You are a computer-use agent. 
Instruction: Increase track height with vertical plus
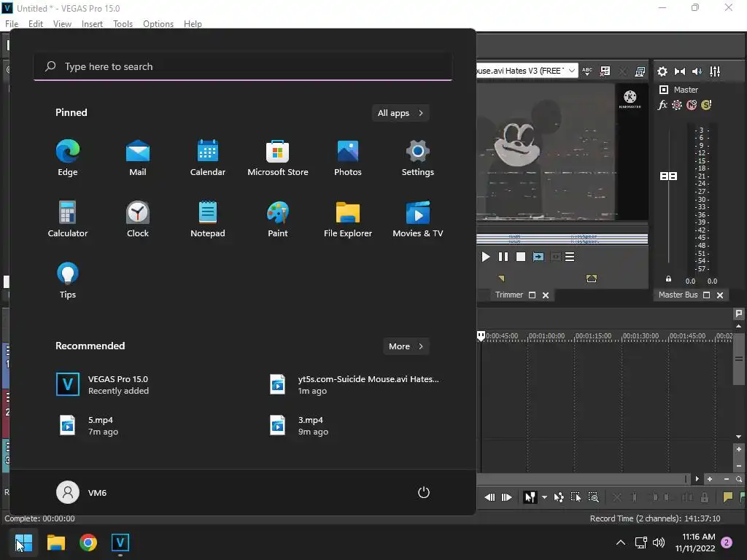pyautogui.click(x=739, y=449)
